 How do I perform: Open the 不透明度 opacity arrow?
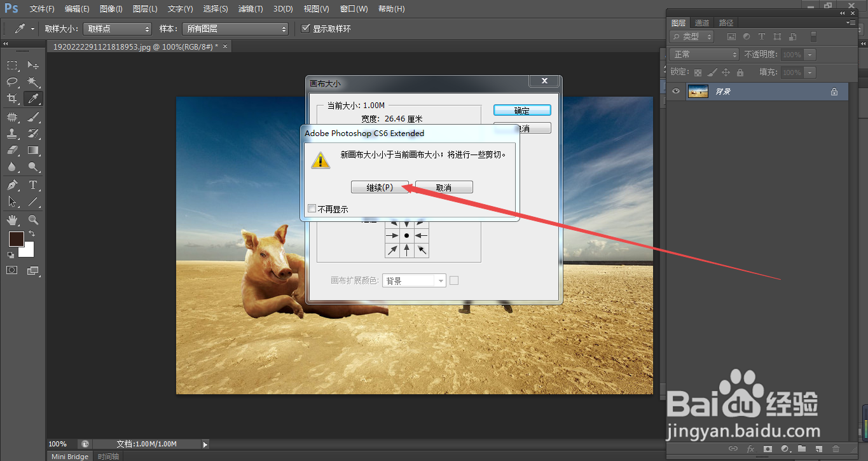pyautogui.click(x=810, y=55)
